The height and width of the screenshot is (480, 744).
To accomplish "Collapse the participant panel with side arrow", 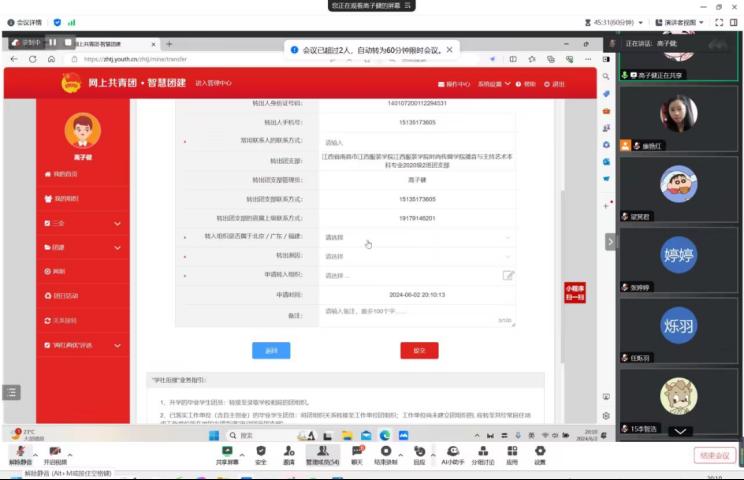I will (x=610, y=242).
